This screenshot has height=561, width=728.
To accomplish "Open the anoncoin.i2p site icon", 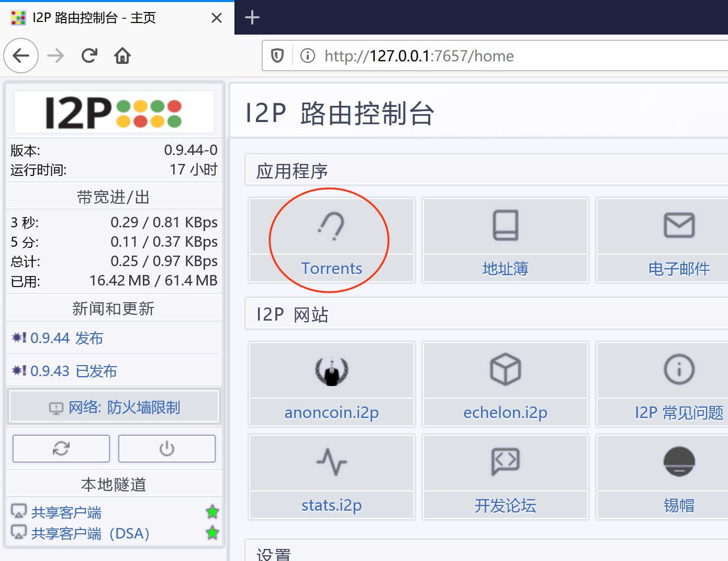I will (x=331, y=370).
